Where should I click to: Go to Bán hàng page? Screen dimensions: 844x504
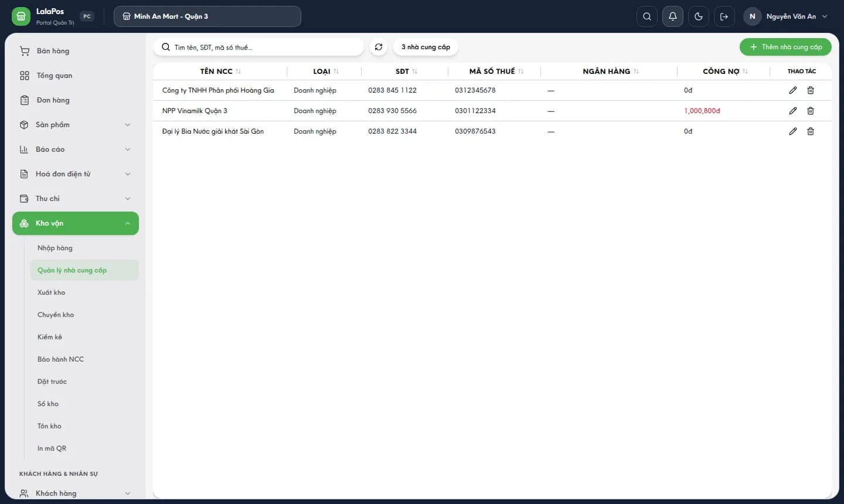(x=76, y=51)
